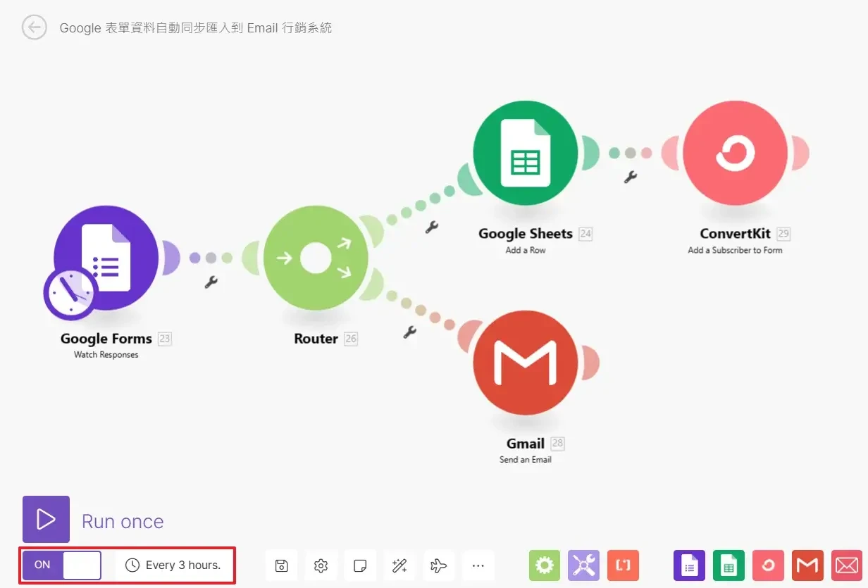Click the Gmail favorite app icon
This screenshot has width=868, height=588.
tap(807, 565)
